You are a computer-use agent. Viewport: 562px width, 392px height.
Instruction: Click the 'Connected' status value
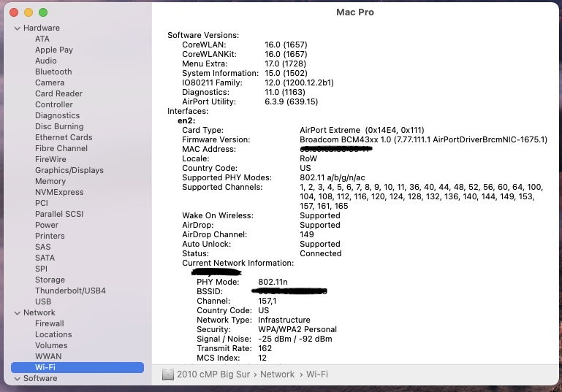tap(320, 253)
